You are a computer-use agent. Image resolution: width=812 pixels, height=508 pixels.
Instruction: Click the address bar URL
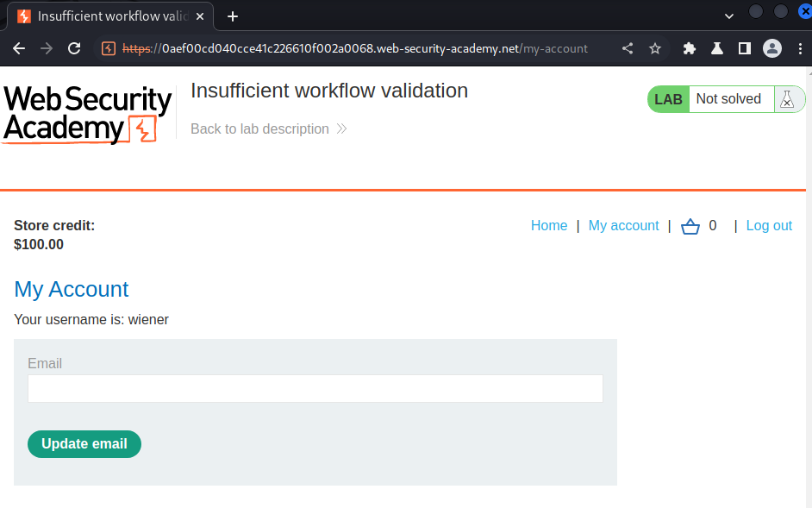(355, 48)
